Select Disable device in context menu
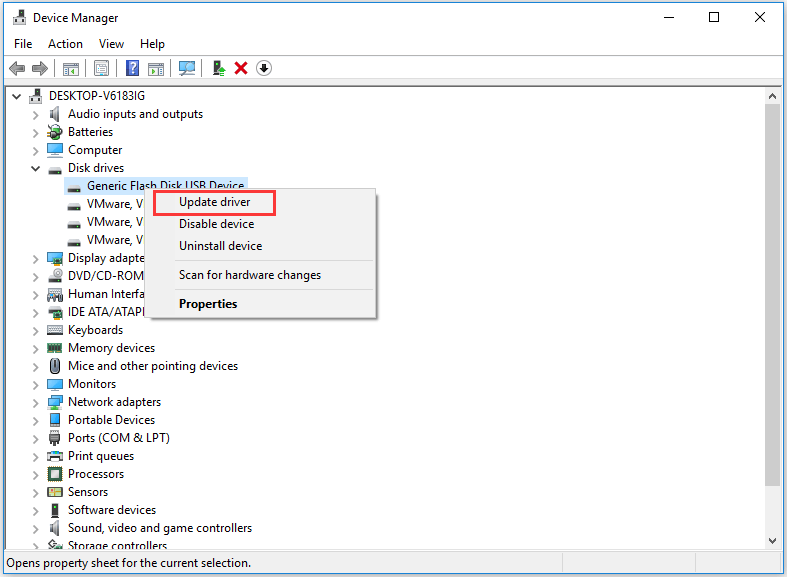787x577 pixels. pyautogui.click(x=216, y=224)
